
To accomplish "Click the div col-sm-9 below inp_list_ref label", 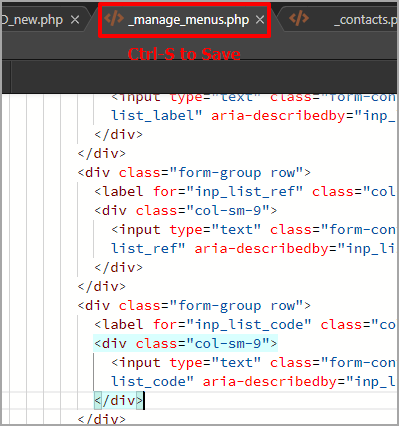I will pyautogui.click(x=186, y=211).
